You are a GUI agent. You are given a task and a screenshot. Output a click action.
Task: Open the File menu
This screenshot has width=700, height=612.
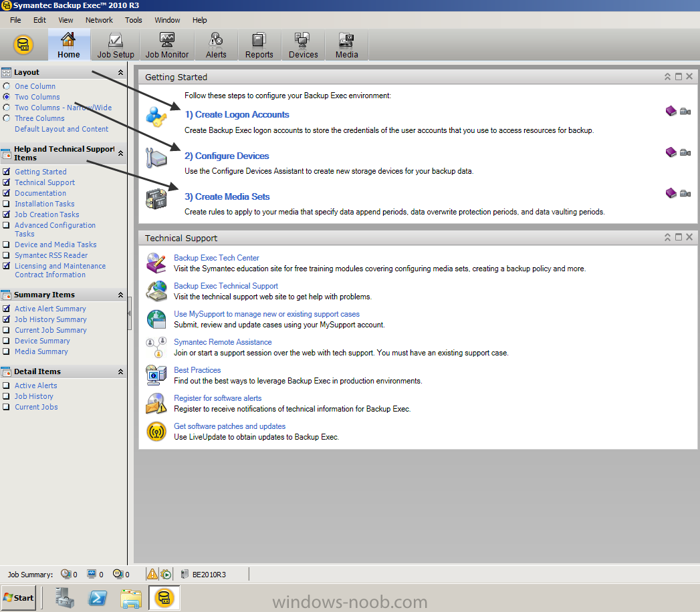pos(15,20)
